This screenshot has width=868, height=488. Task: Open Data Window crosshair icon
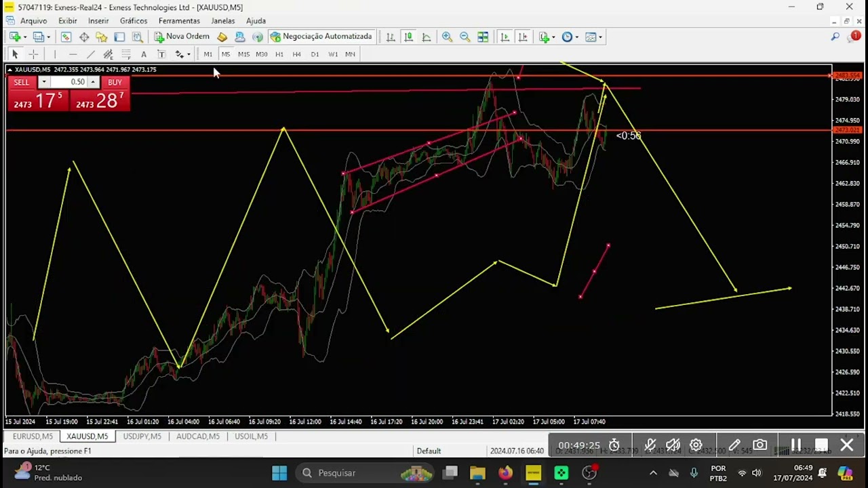point(84,37)
